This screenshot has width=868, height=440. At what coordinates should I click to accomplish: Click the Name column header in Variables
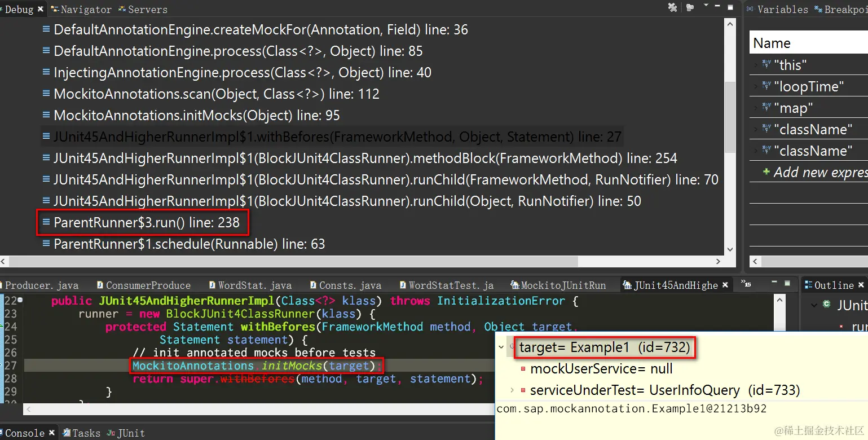(809, 43)
